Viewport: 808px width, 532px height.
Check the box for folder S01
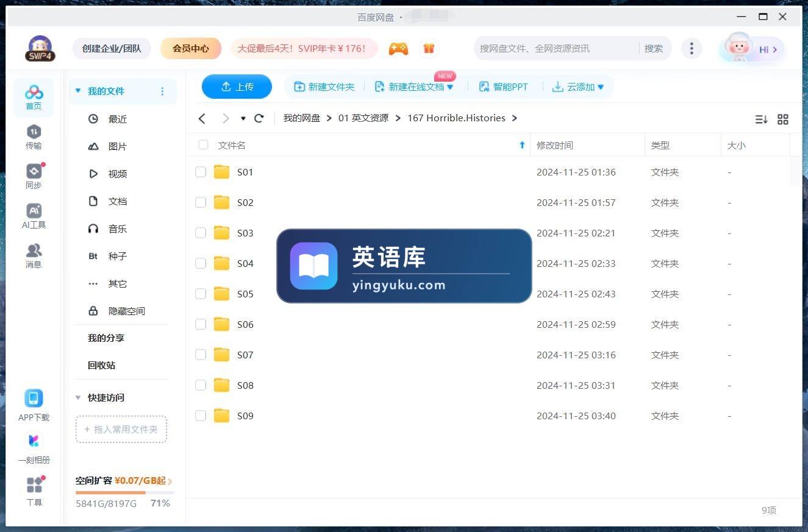(201, 172)
